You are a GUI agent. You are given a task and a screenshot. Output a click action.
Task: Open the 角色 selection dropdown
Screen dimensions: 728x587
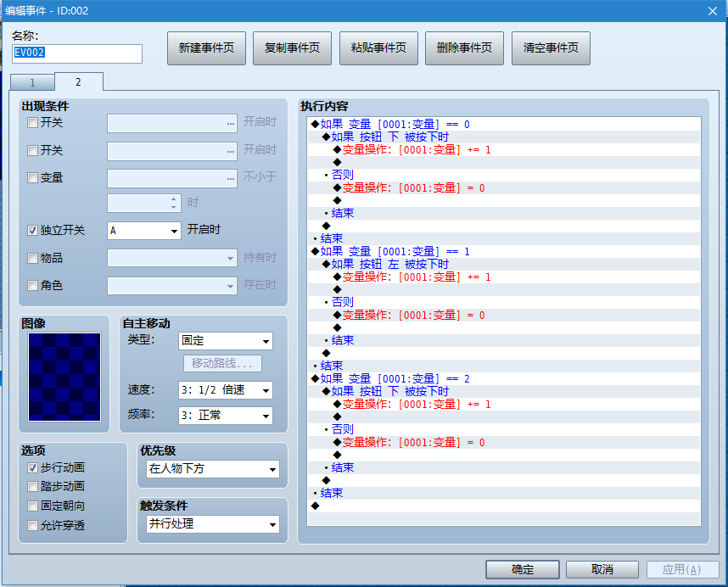(x=172, y=286)
